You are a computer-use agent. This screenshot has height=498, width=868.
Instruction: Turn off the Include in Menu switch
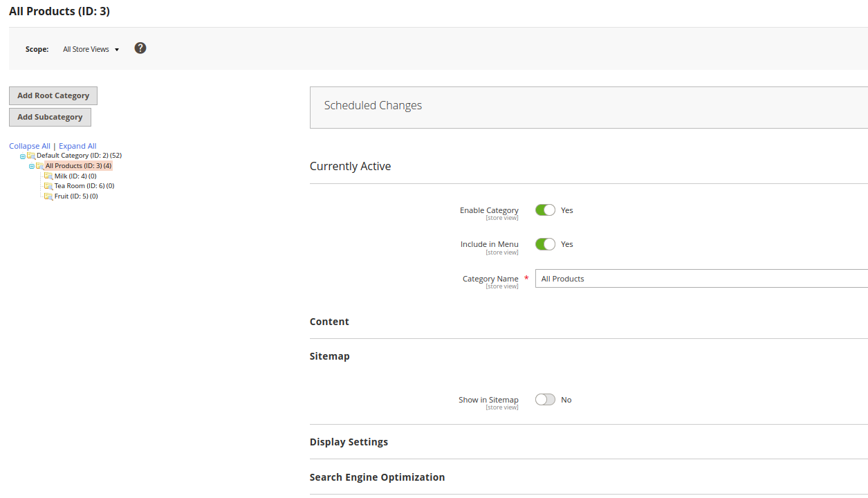pyautogui.click(x=545, y=244)
